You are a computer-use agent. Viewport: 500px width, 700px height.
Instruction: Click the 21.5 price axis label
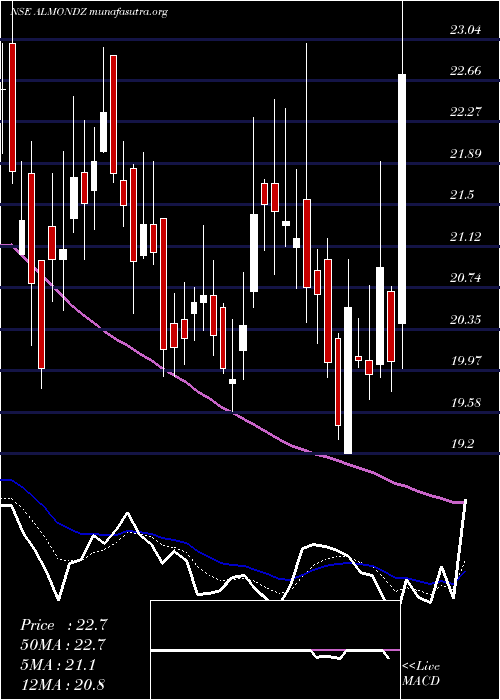click(462, 195)
